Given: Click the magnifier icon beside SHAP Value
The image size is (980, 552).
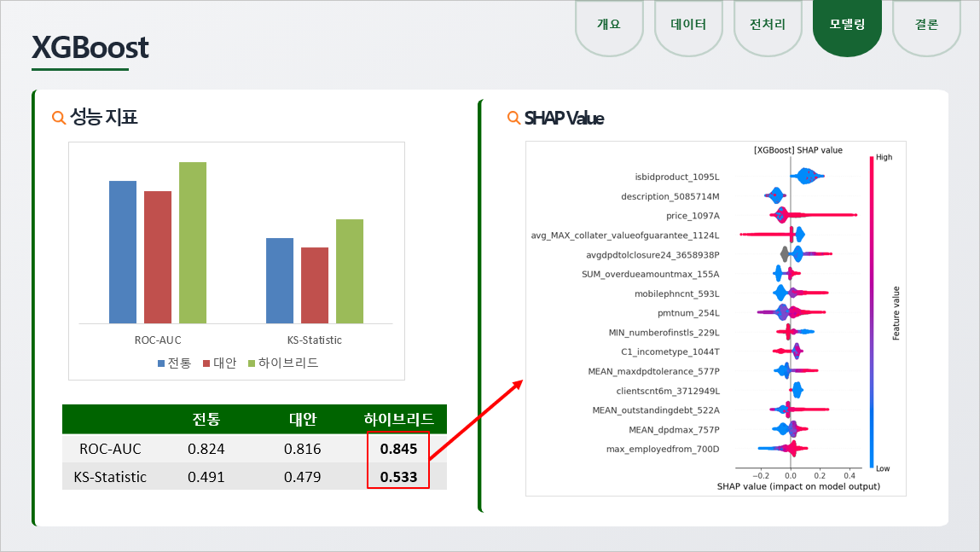Looking at the screenshot, I should (x=513, y=118).
